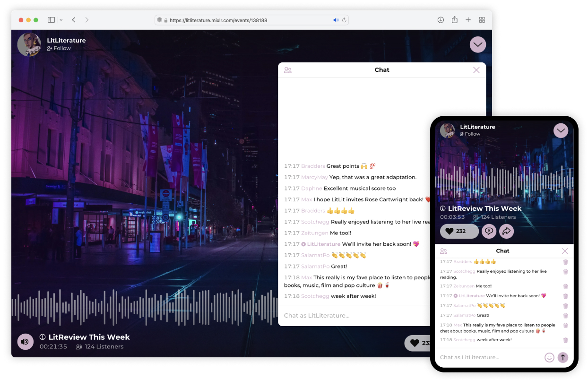Click 'Excellent musical score too' message in desktop chat
This screenshot has height=380, width=588.
(x=360, y=189)
